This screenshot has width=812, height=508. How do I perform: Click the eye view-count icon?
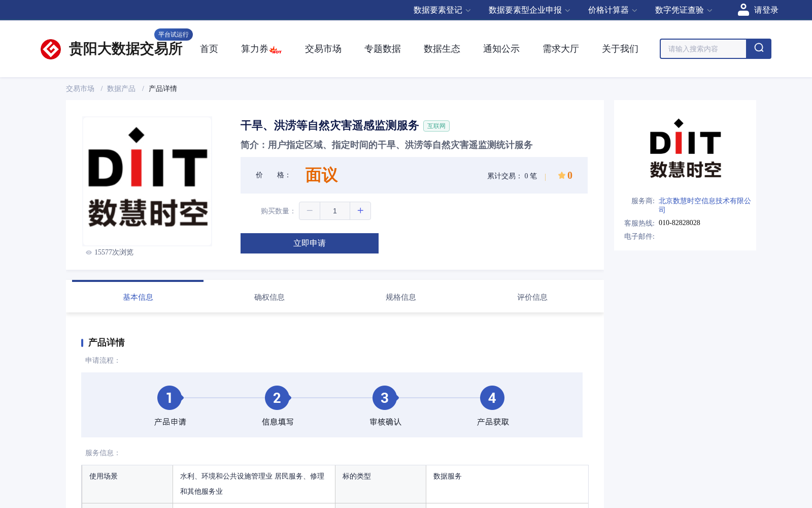[x=89, y=252]
